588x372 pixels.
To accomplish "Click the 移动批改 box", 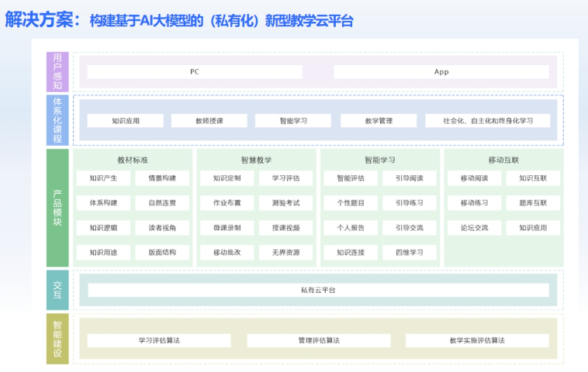I will [227, 253].
